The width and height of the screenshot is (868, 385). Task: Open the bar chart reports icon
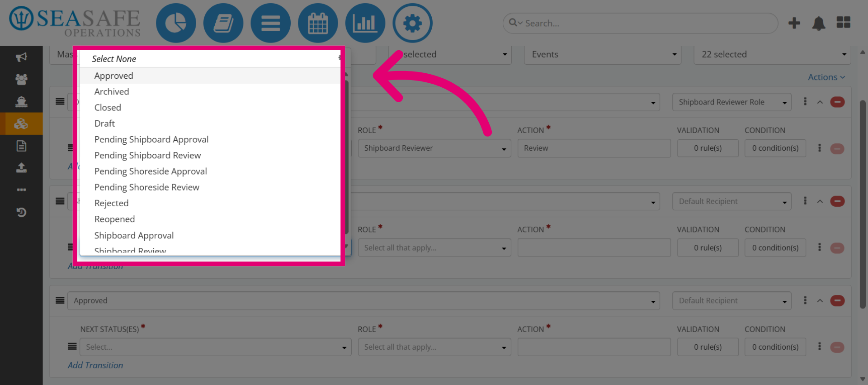pos(365,23)
